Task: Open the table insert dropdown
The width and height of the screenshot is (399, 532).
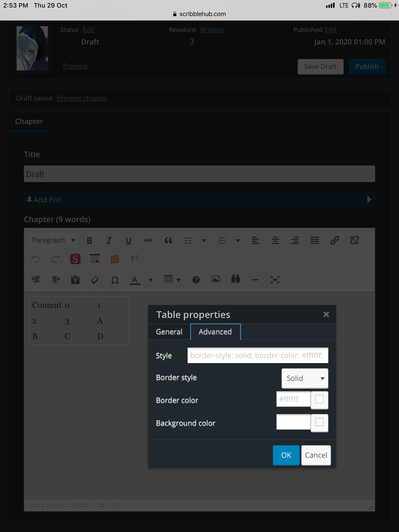Action: pos(172,280)
